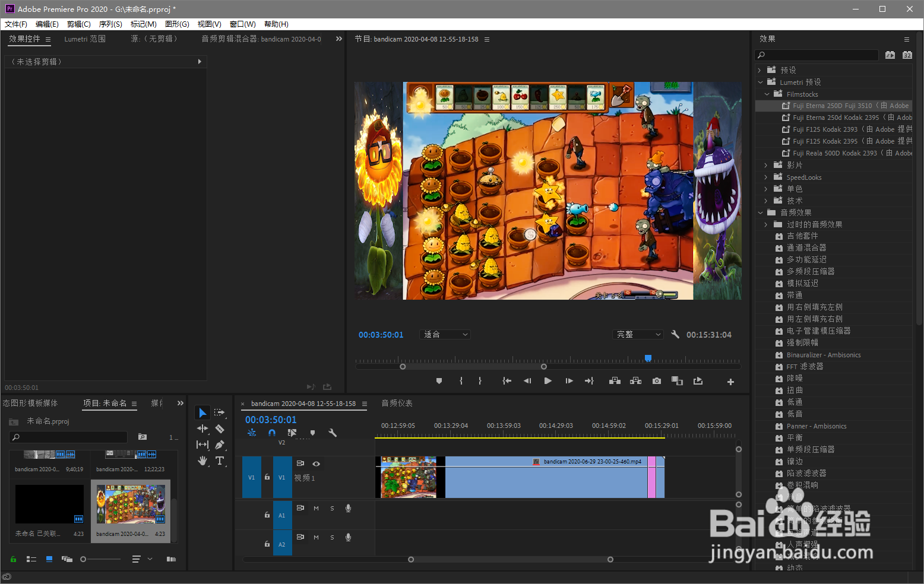Select the Selection (arrow) tool
This screenshot has width=924, height=584.
point(202,412)
